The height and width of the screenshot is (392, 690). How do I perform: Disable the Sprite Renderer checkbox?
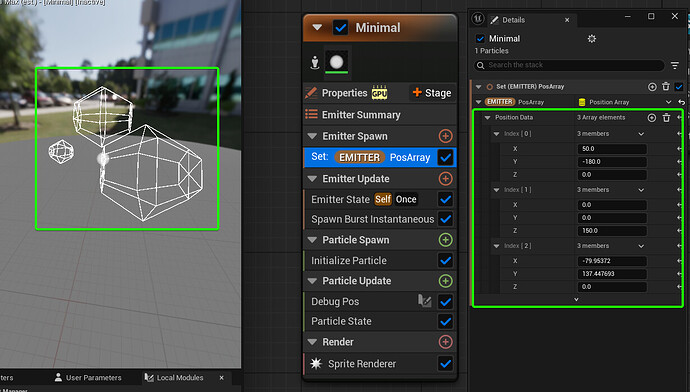tap(445, 363)
